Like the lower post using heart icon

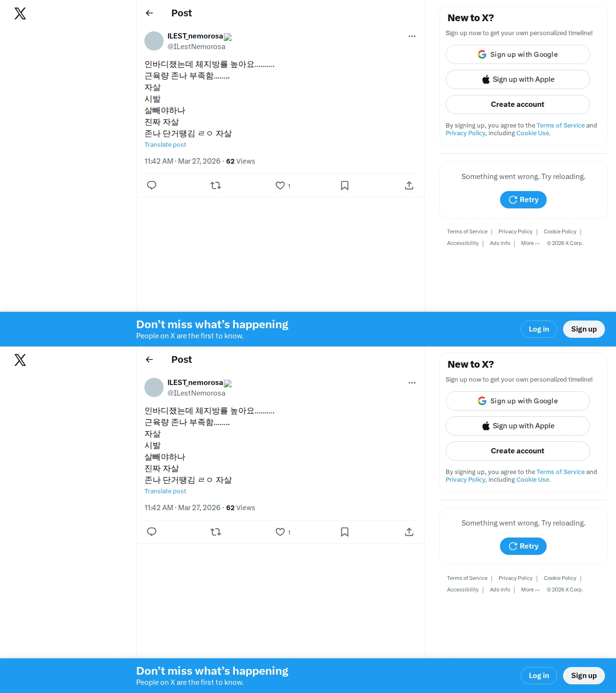coord(280,532)
